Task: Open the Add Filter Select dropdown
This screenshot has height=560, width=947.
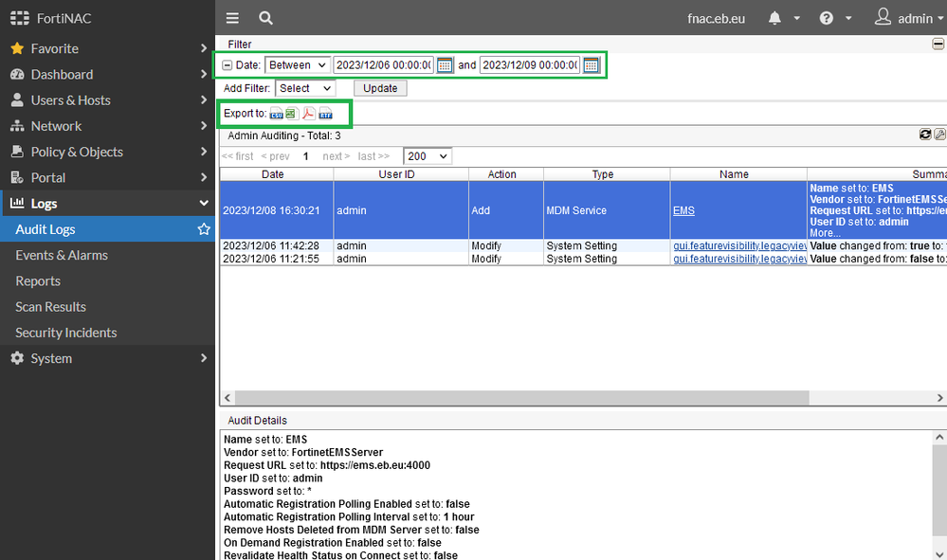Action: pos(305,88)
